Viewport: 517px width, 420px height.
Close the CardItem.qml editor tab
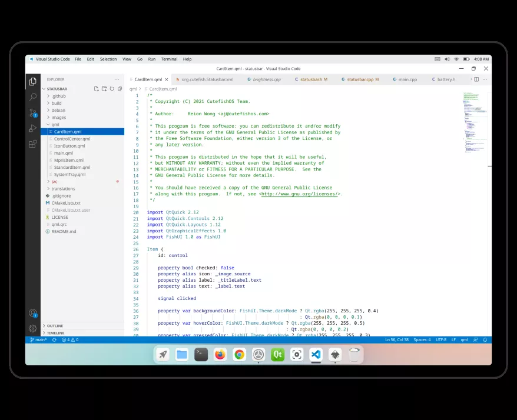(167, 79)
